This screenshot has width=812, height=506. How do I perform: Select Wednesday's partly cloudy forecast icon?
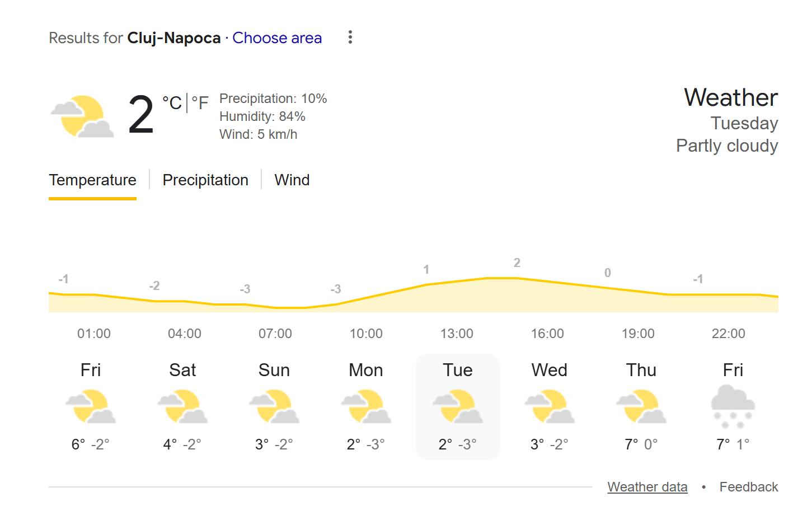tap(550, 406)
